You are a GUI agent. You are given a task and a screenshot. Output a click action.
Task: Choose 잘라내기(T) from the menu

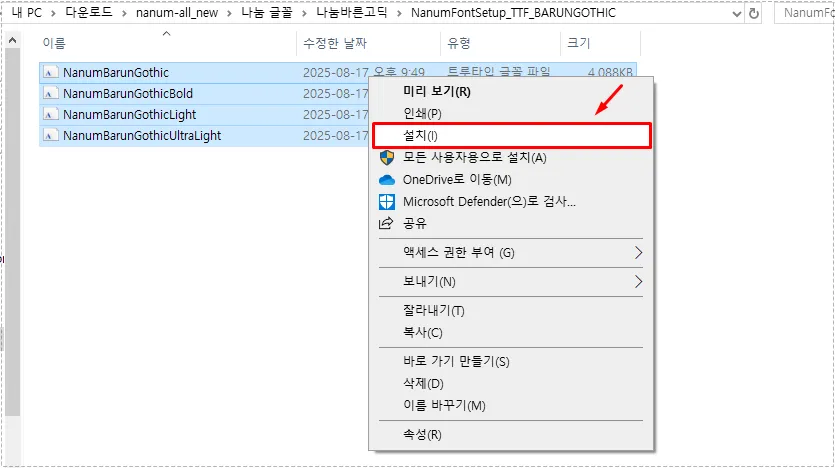511,310
